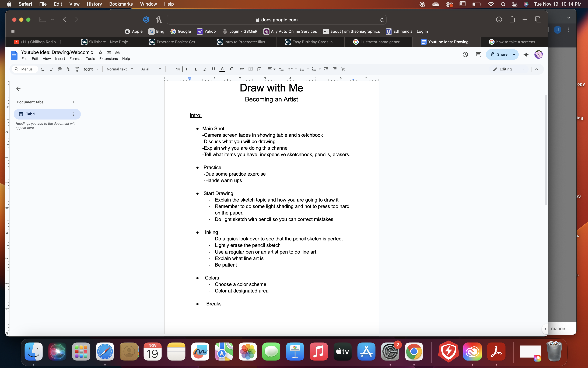588x368 pixels.
Task: Open the text color picker
Action: click(x=222, y=69)
